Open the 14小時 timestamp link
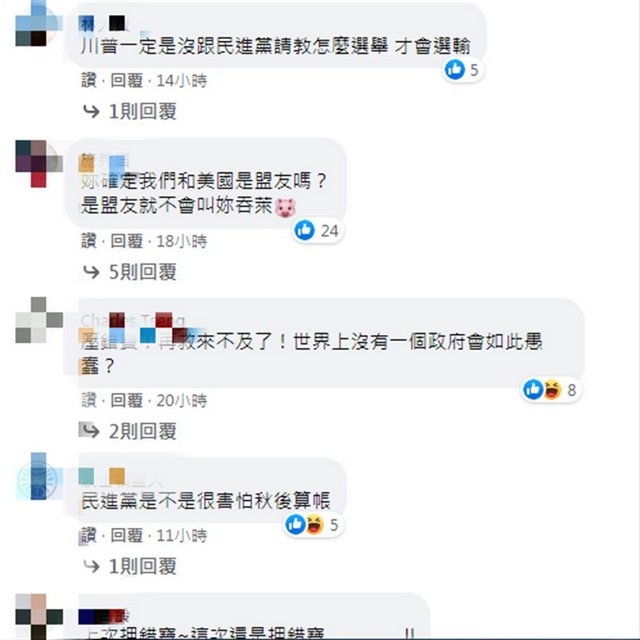This screenshot has height=640, width=640. (x=182, y=80)
